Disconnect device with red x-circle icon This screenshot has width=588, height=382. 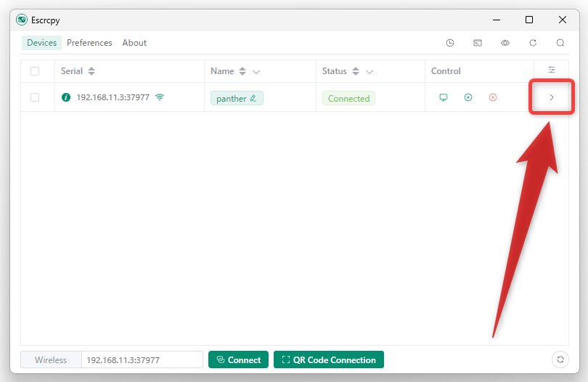(x=493, y=97)
